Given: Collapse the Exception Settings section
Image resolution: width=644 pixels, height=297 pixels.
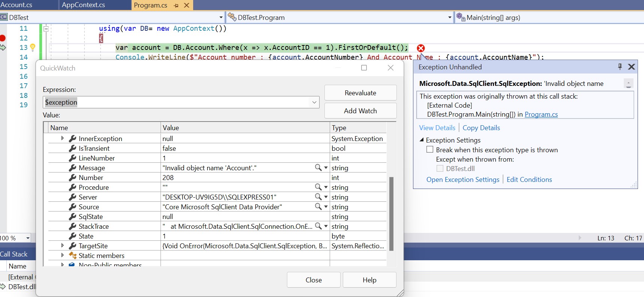Looking at the screenshot, I should pos(422,140).
